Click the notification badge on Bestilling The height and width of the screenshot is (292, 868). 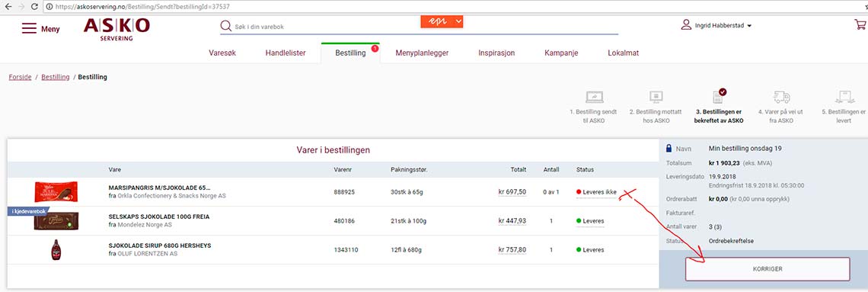pos(375,49)
